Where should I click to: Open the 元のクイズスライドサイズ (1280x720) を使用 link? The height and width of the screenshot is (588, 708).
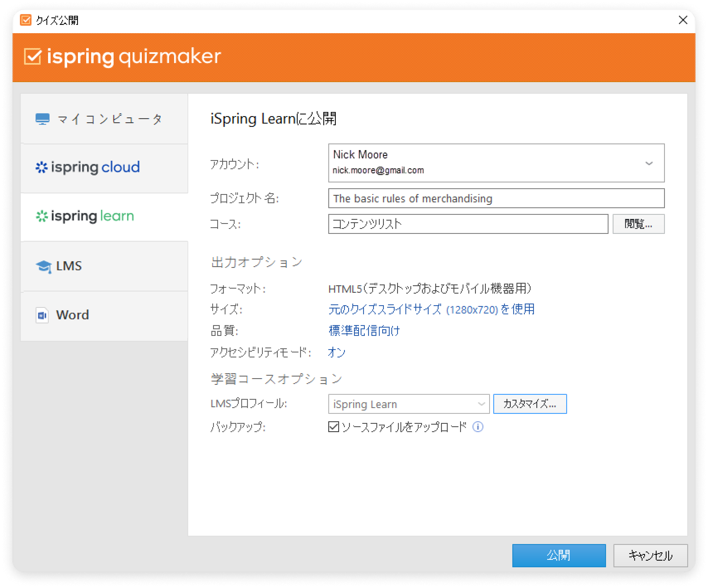pos(431,309)
